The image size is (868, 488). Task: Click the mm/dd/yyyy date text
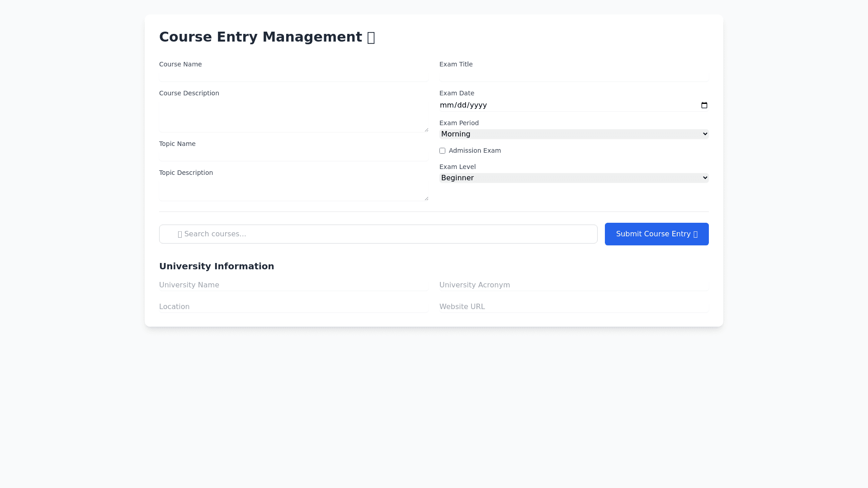(x=463, y=105)
